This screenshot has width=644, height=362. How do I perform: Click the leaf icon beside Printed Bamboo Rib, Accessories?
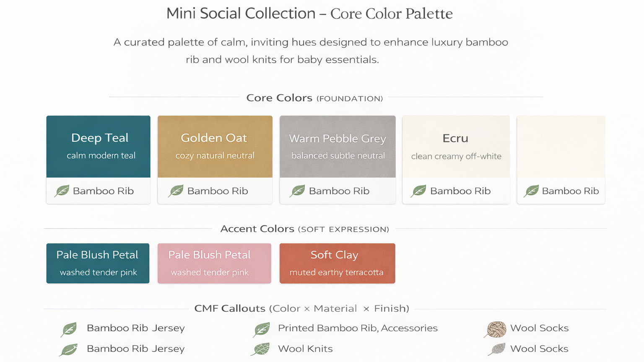(262, 329)
